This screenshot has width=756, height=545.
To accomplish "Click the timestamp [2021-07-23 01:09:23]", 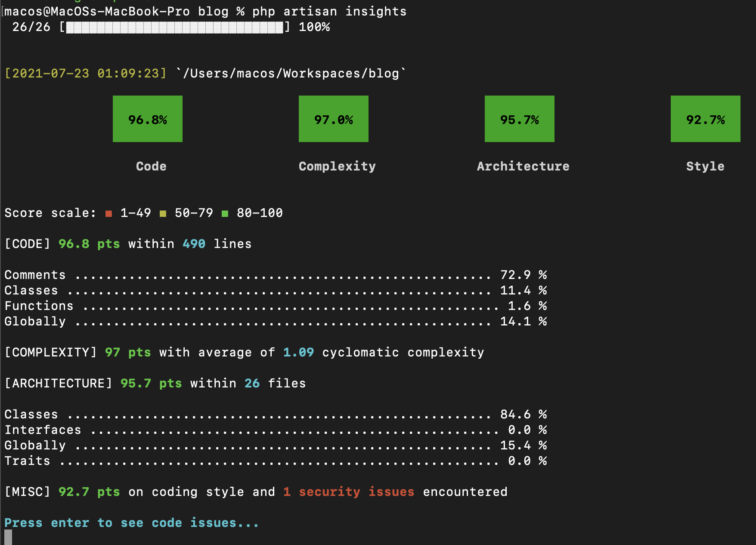I will (x=85, y=73).
